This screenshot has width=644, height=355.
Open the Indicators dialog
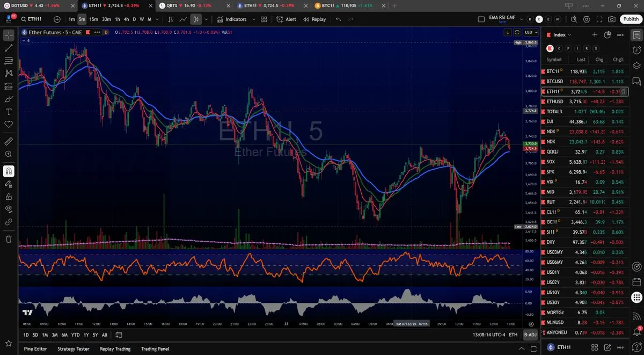231,19
